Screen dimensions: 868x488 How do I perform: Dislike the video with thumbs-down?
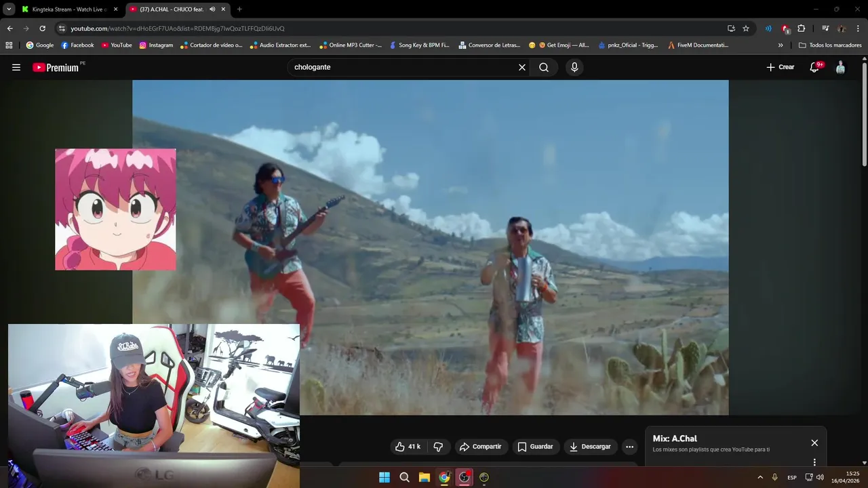[x=438, y=447]
